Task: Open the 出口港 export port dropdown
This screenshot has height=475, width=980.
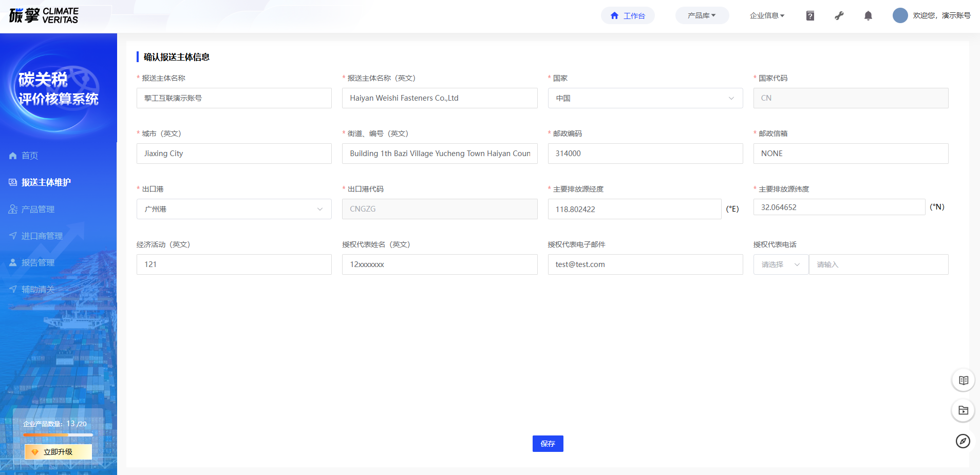Action: coord(234,209)
